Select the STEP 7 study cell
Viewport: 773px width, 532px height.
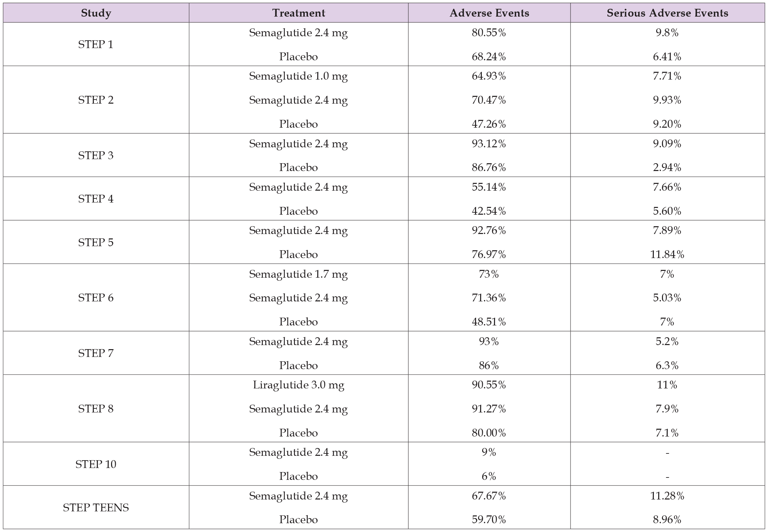click(x=96, y=353)
